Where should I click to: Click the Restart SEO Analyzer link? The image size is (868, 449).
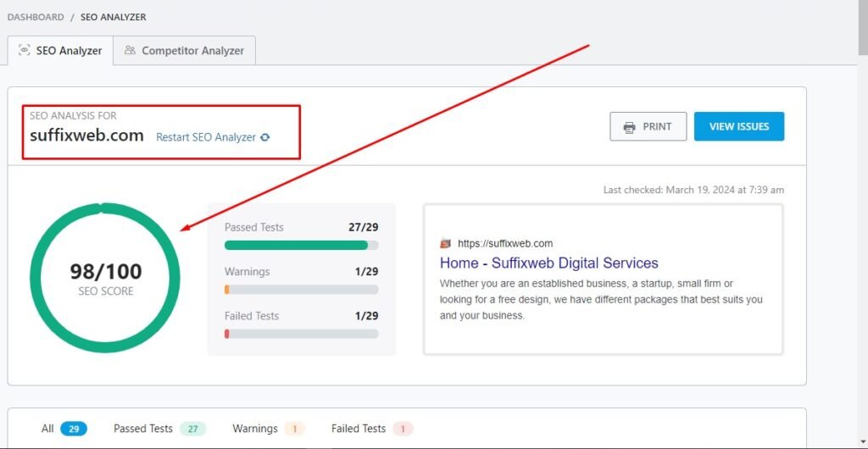(206, 137)
